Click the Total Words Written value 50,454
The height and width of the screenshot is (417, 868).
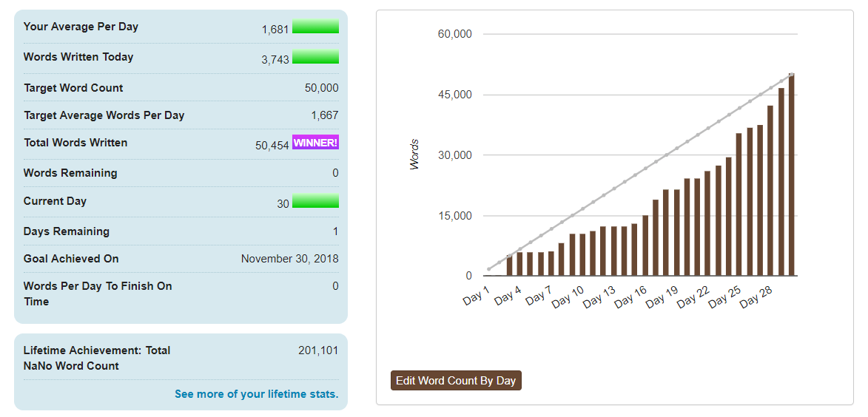[x=272, y=146]
